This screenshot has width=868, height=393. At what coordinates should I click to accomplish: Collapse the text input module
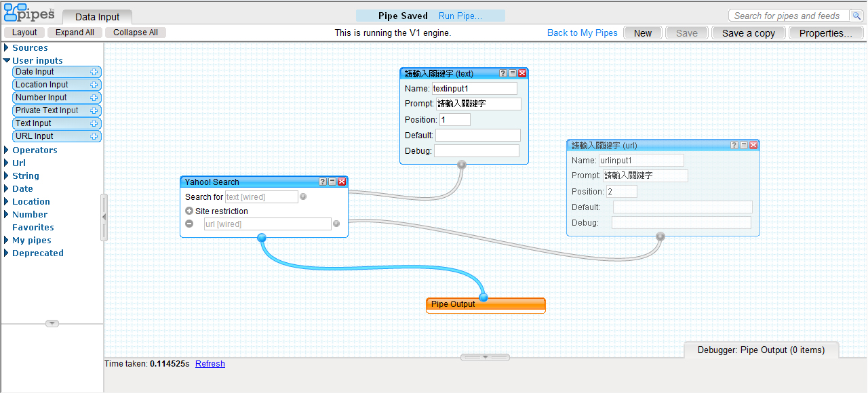point(513,73)
